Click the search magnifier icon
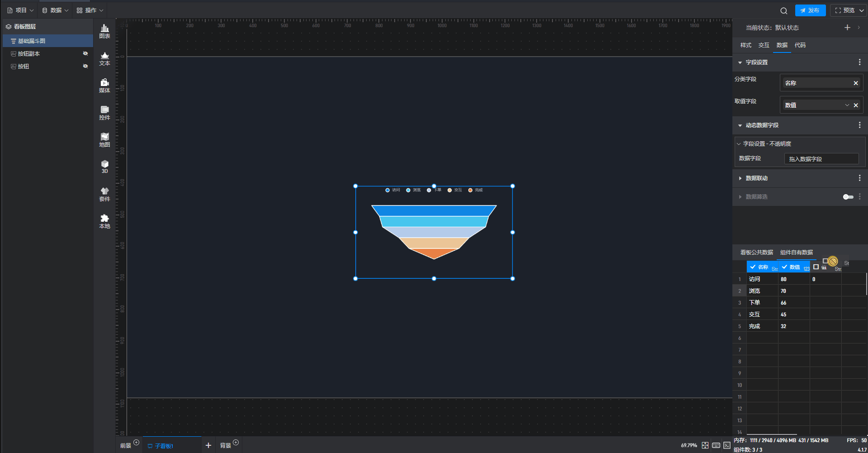Viewport: 868px width, 453px height. pyautogui.click(x=784, y=10)
